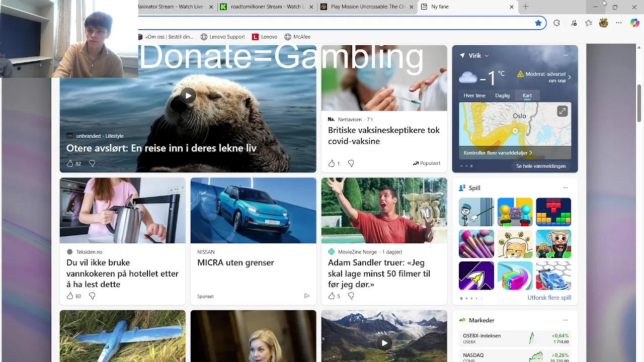Screen dimensions: 644x362
Task: Launch the makeup brushes game
Action: (x=476, y=244)
